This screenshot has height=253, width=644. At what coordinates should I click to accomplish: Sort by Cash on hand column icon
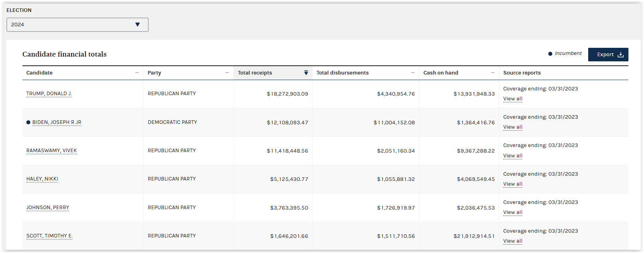(492, 73)
